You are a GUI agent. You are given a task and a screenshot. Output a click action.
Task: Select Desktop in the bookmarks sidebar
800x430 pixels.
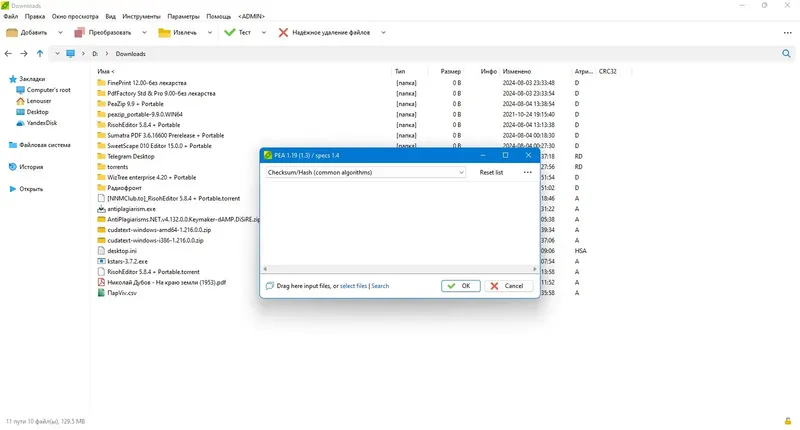[x=37, y=112]
